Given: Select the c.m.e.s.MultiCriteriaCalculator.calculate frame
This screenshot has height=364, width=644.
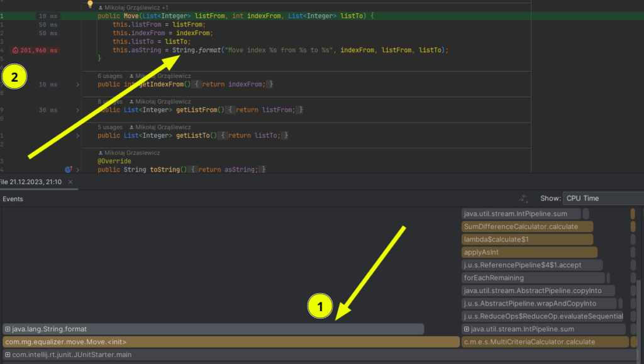Looking at the screenshot, I should (x=545, y=342).
